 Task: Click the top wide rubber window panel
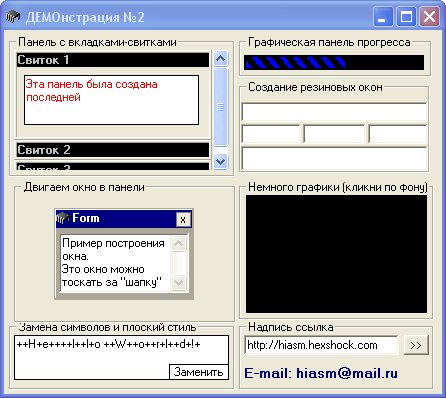[x=334, y=112]
